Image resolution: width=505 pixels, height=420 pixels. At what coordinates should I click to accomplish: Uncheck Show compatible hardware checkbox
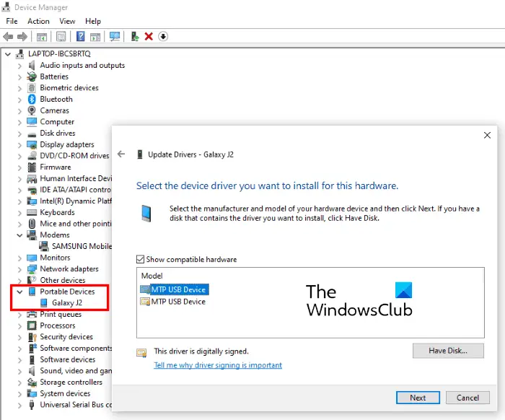(140, 259)
